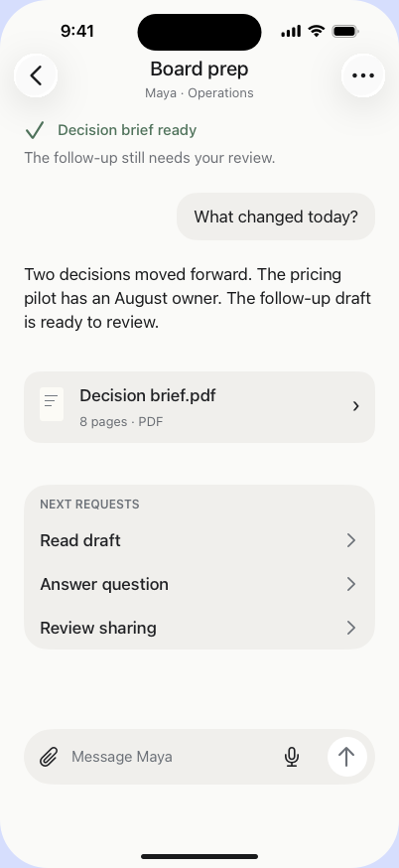
Task: Send message with the up arrow button
Action: pyautogui.click(x=346, y=757)
